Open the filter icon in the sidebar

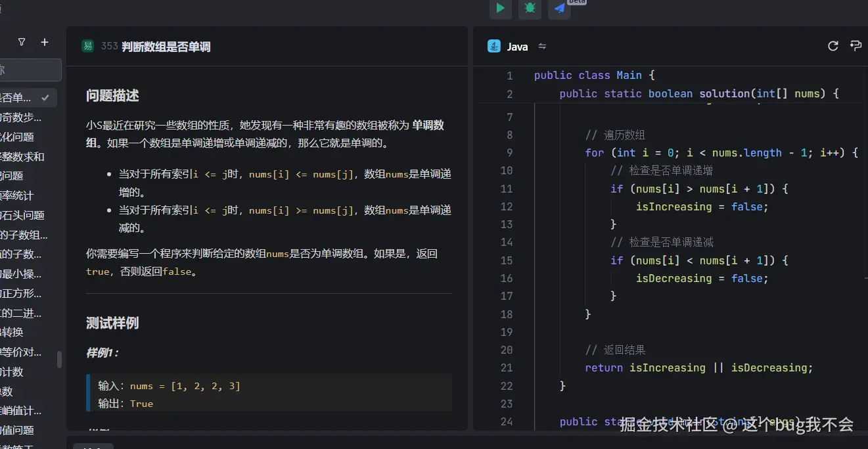(x=21, y=41)
